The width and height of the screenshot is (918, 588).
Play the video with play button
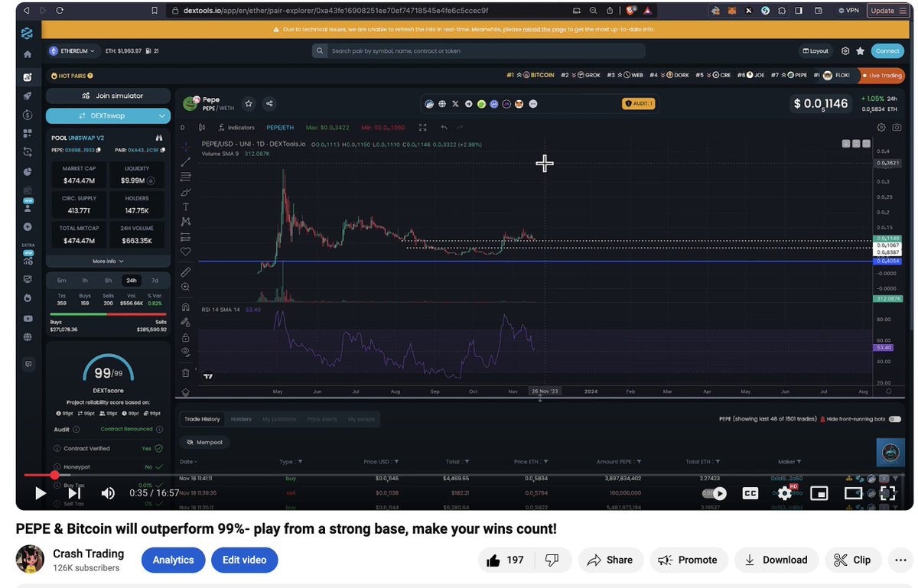tap(41, 493)
